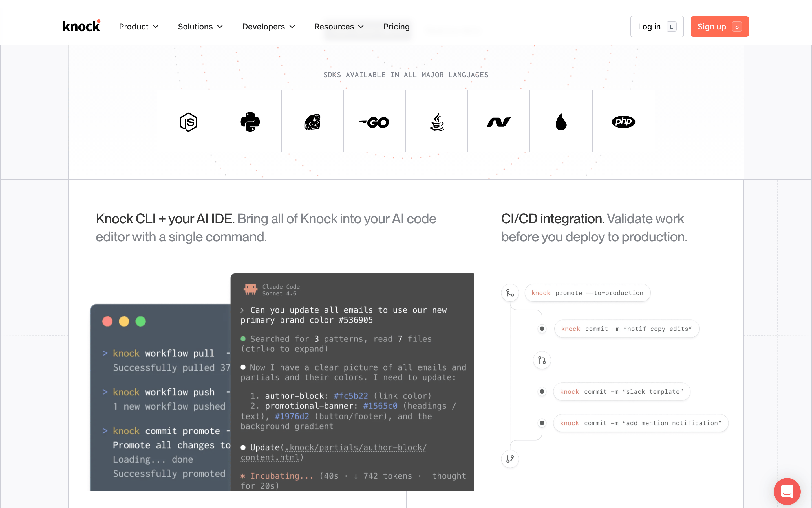Click the yellow terminal window dot
812x508 pixels.
[x=124, y=321]
